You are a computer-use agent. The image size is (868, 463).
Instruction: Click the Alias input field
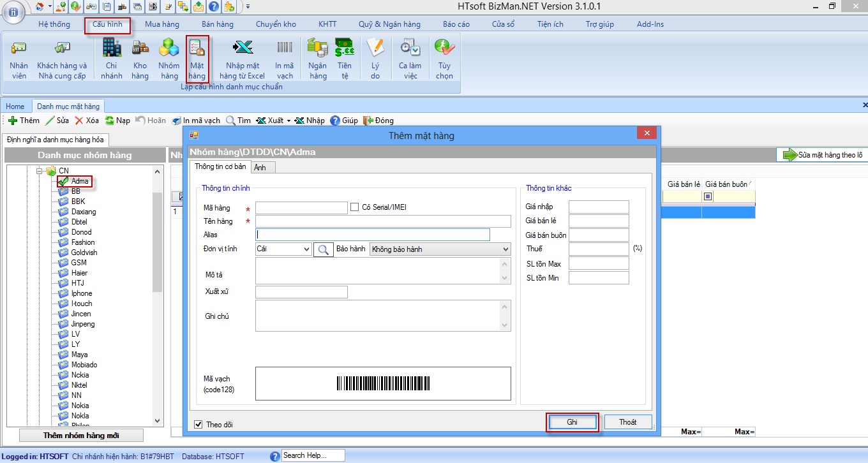(x=373, y=235)
